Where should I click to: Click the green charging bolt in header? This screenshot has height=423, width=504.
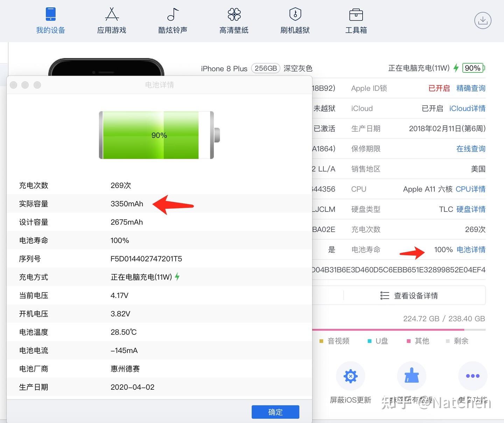[456, 68]
